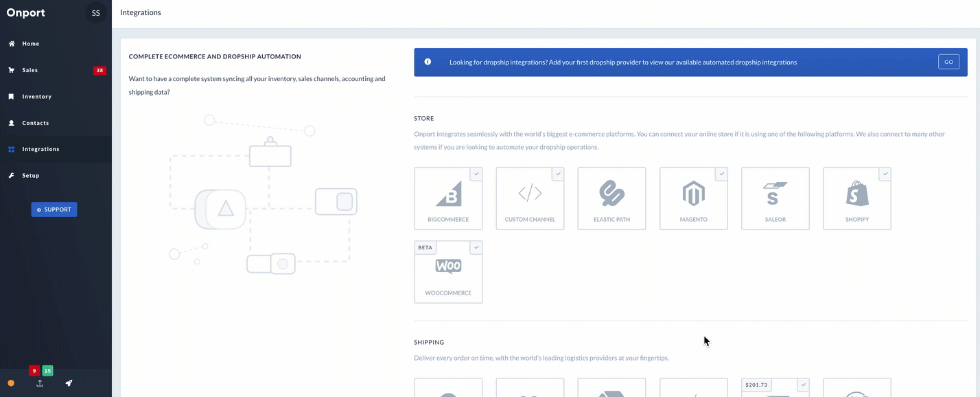The width and height of the screenshot is (980, 397).
Task: Open the Support button
Action: (x=54, y=209)
